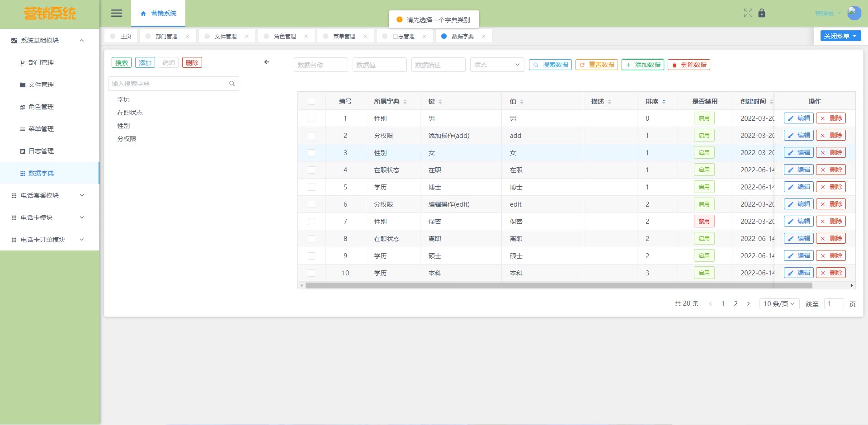Close the 菜单管理 tab

point(365,36)
